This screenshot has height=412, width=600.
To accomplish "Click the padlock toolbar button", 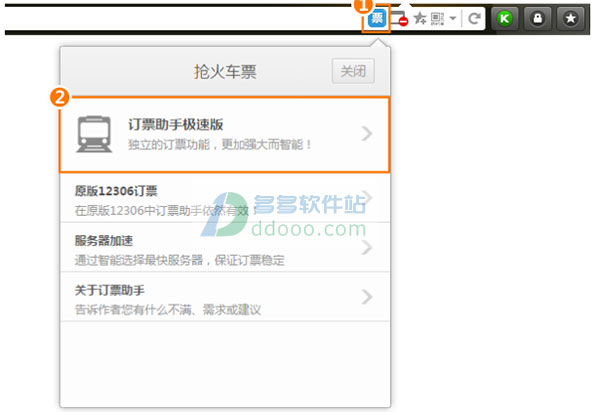I will [x=538, y=18].
